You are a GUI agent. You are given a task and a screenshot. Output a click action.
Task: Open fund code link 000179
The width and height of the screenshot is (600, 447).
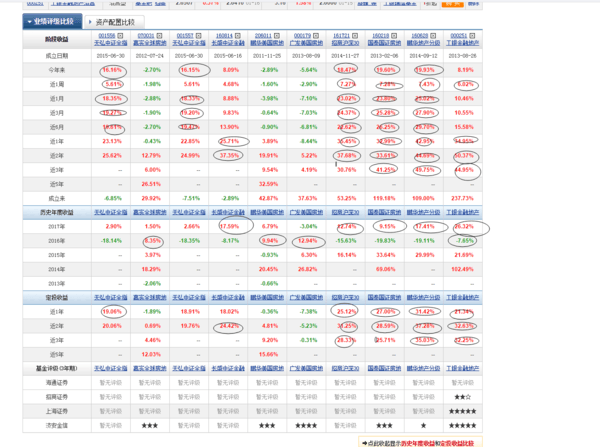(302, 36)
